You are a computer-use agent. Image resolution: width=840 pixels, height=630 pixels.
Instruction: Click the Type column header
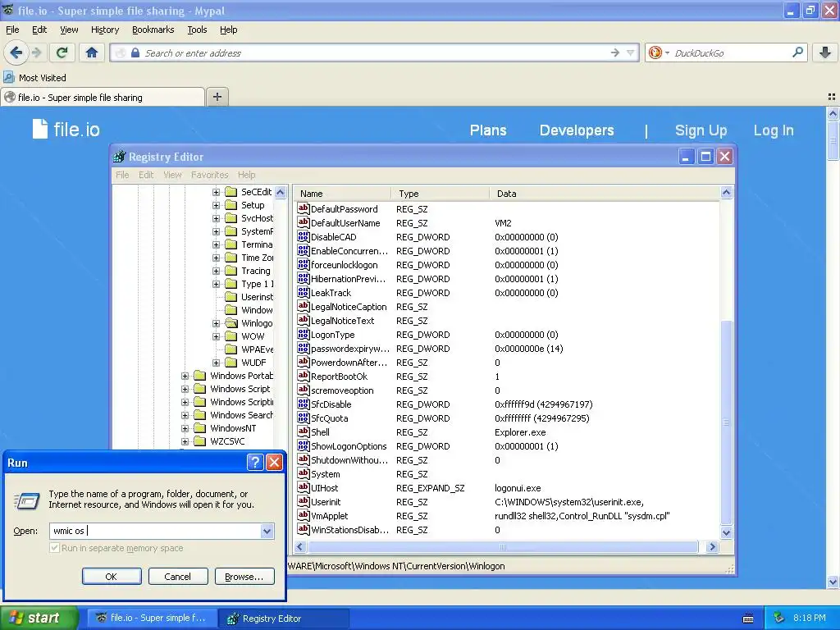(x=440, y=194)
